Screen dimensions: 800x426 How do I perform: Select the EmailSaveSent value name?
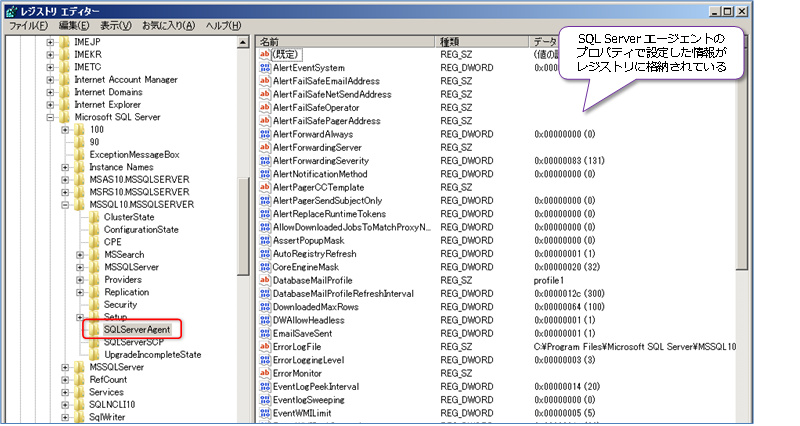click(303, 333)
